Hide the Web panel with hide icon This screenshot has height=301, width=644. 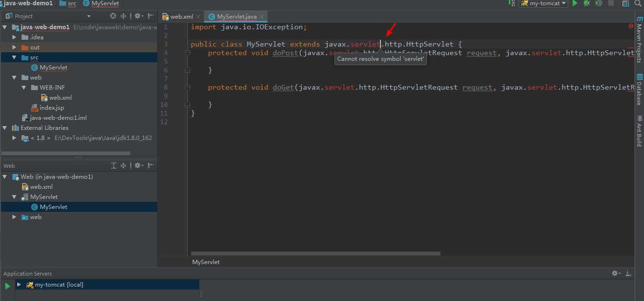tap(151, 165)
